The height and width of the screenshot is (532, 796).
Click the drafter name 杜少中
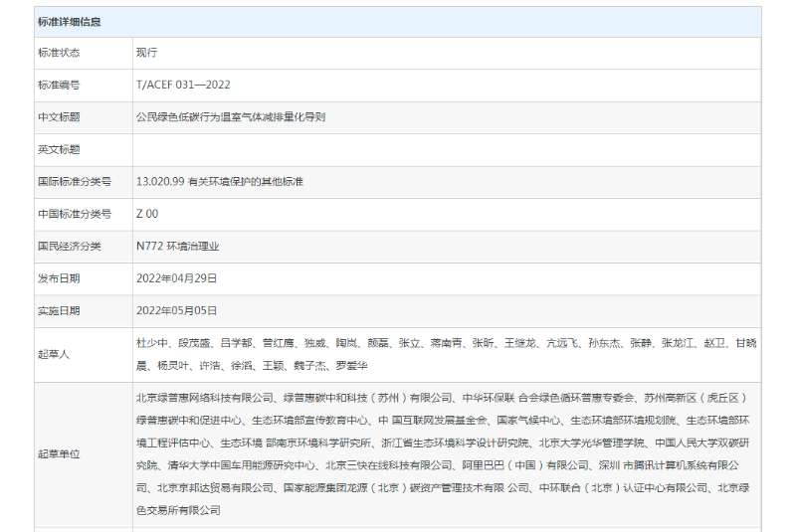(x=153, y=343)
